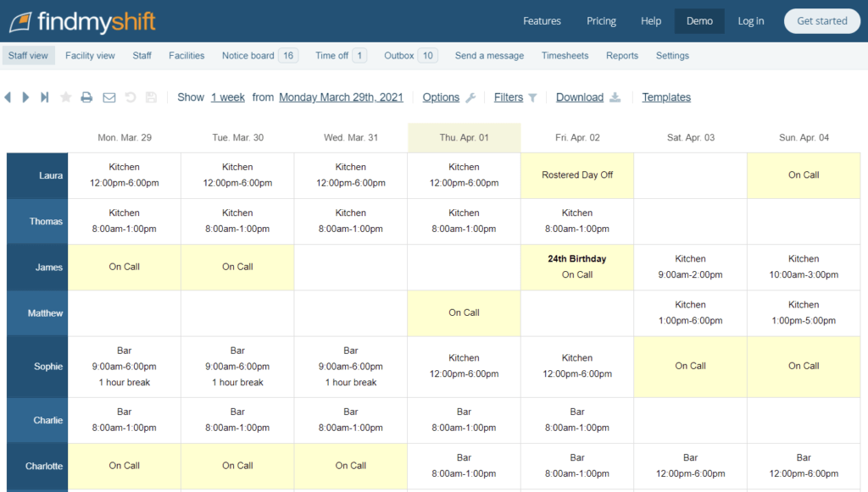Open the Monday March 29th, 2021 date picker

pyautogui.click(x=341, y=97)
